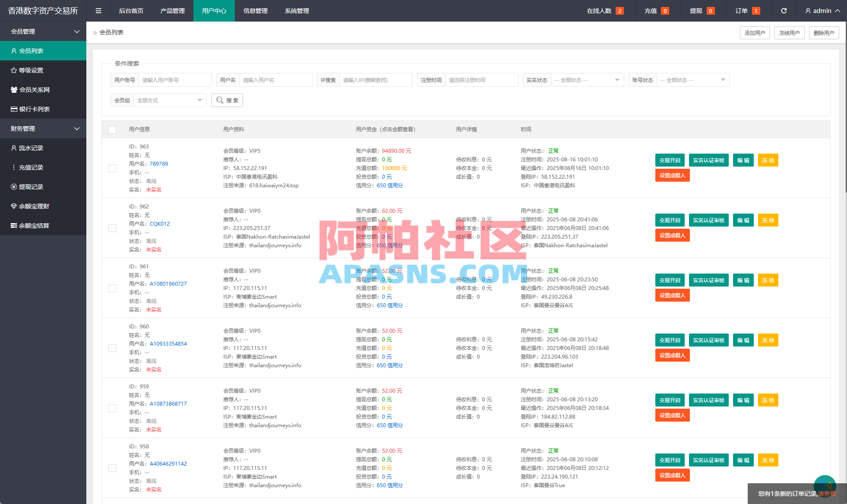Viewport: 847px width, 504px height.
Task: Click the 添加用户 button top right
Action: 755,32
